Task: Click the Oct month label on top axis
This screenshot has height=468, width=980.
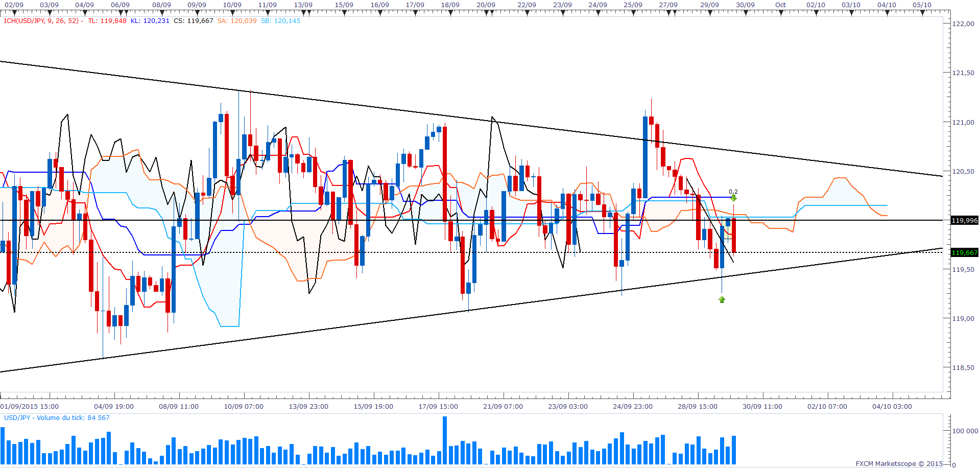Action: pyautogui.click(x=780, y=5)
